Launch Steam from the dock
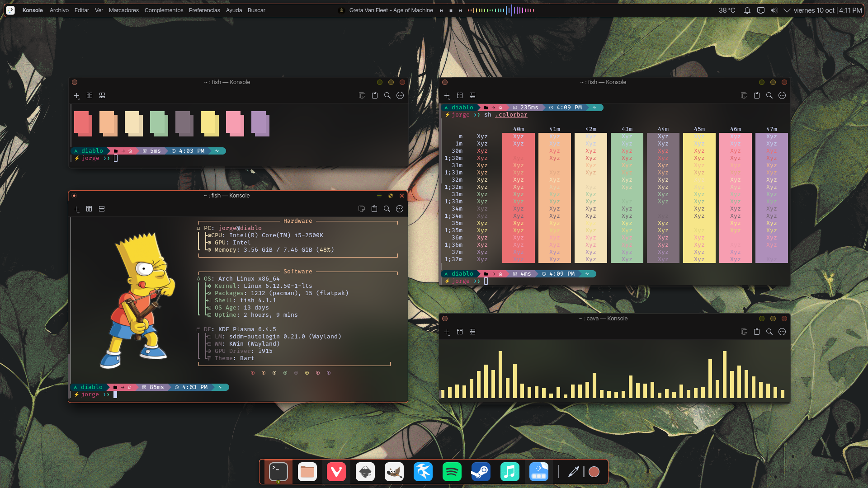Screen dimensions: 868x488 click(x=481, y=472)
